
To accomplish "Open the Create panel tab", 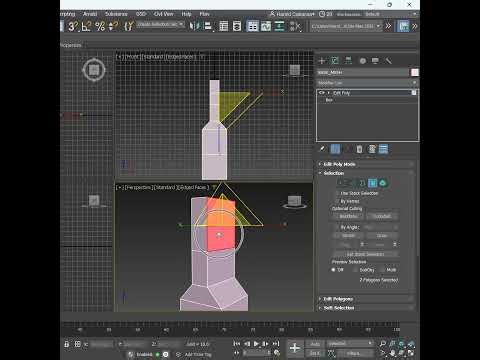I will (322, 61).
